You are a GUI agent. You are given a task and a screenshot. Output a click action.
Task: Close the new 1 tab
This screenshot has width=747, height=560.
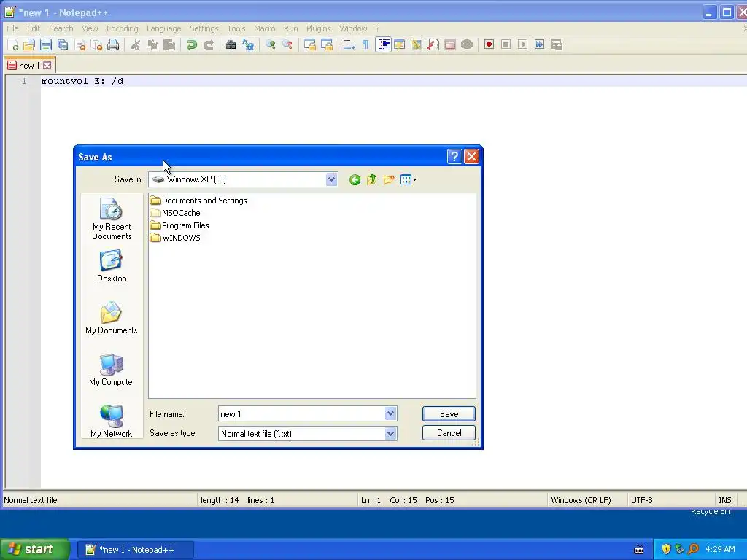pyautogui.click(x=47, y=66)
